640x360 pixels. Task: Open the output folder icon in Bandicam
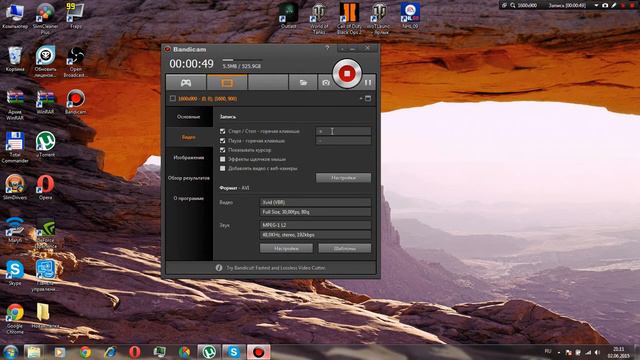[x=303, y=82]
